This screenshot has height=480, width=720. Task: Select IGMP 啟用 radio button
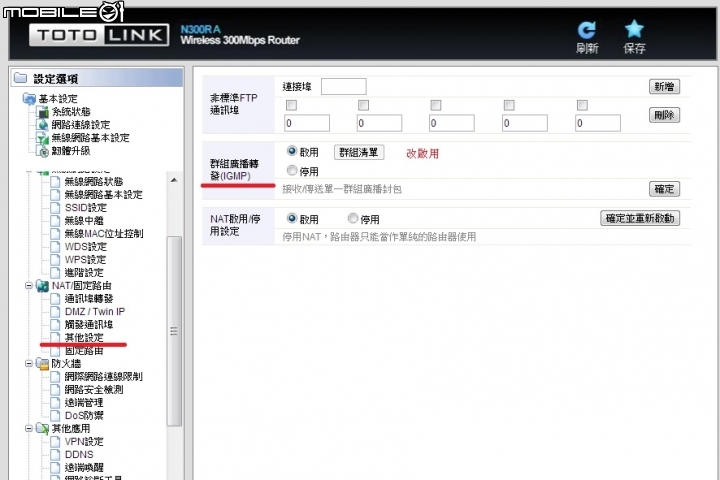click(x=292, y=151)
